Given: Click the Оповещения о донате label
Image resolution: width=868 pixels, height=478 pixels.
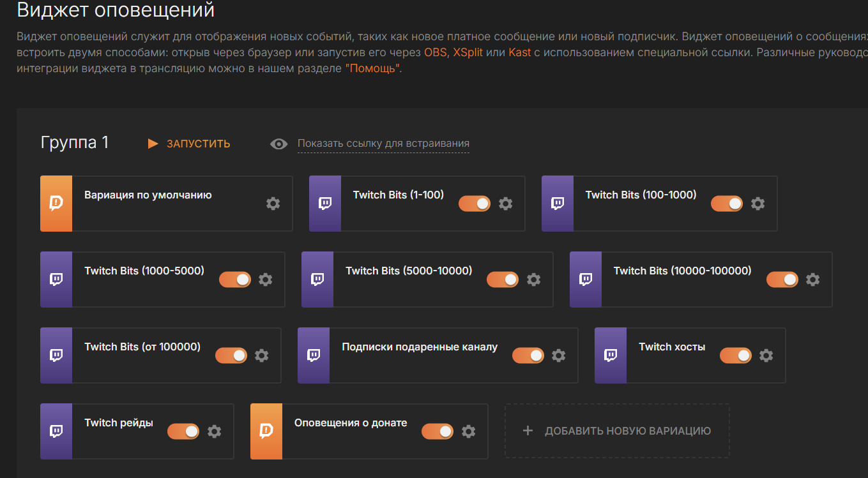Looking at the screenshot, I should tap(351, 423).
